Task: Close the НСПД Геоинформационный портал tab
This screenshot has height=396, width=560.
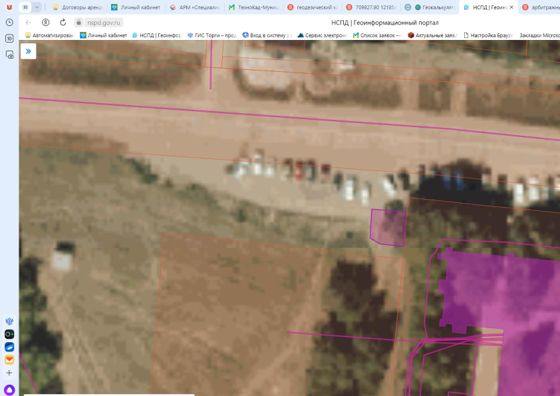Action: (x=511, y=7)
